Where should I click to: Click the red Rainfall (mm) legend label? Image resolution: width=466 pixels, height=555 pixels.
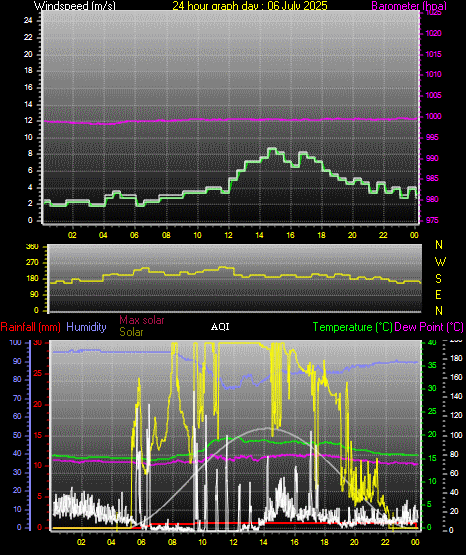(30, 327)
